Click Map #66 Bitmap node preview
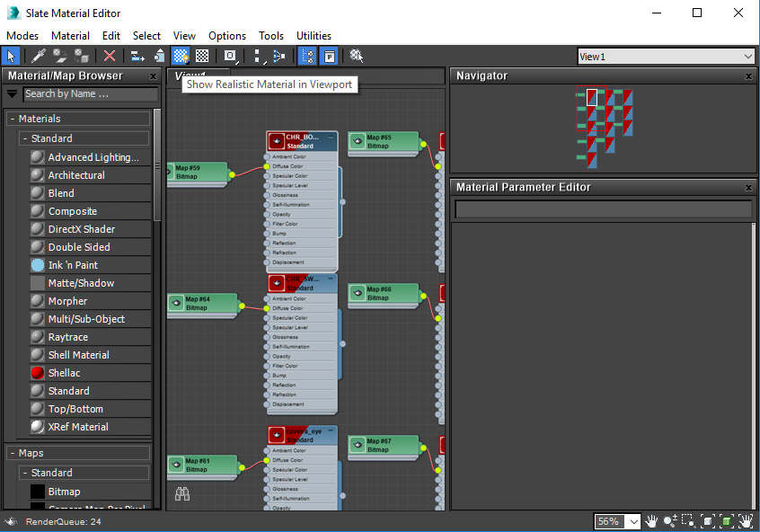760x532 pixels. tap(358, 293)
